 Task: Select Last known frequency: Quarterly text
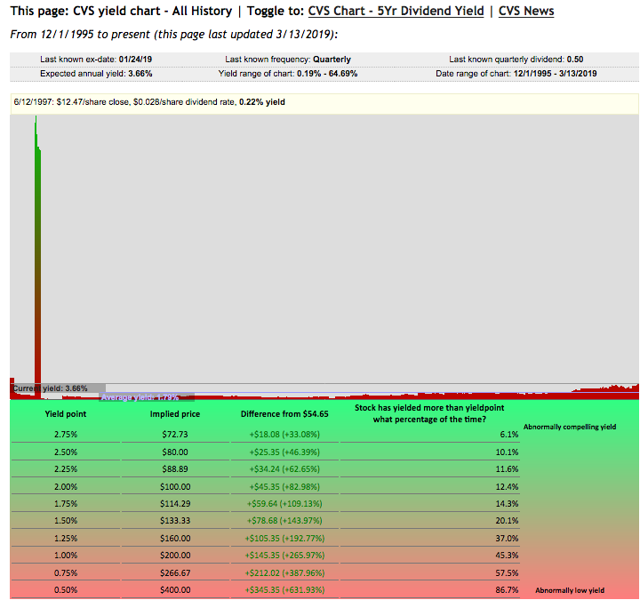pos(288,59)
